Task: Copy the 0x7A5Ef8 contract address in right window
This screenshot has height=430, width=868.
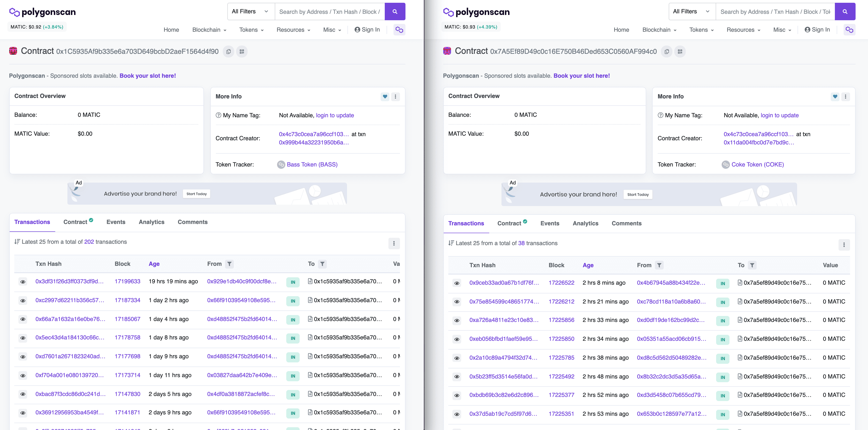Action: pyautogui.click(x=666, y=52)
